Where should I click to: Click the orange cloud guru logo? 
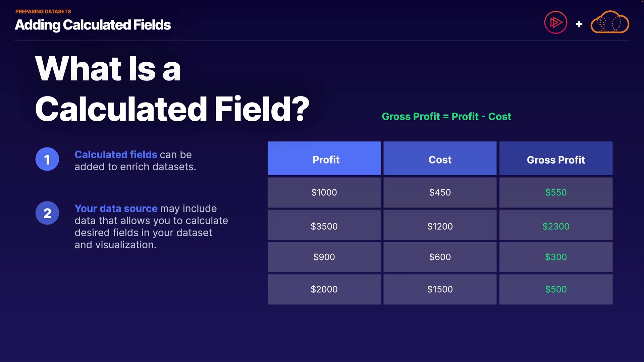pyautogui.click(x=609, y=23)
